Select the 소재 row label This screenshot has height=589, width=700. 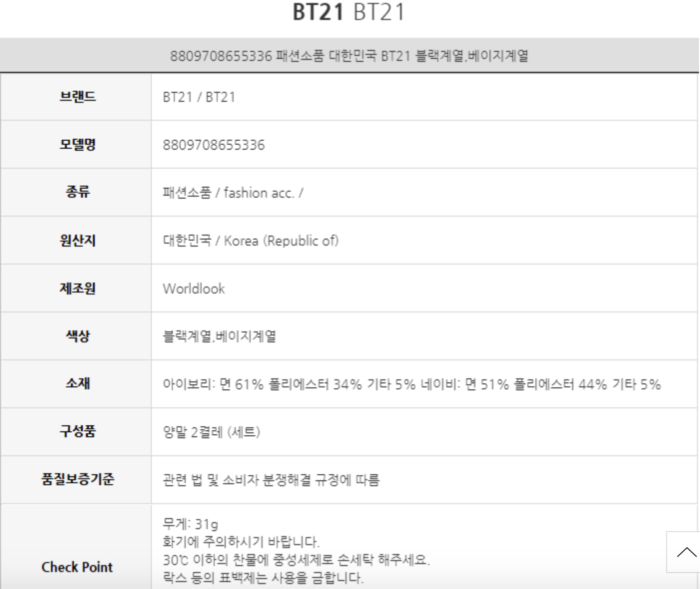(77, 383)
